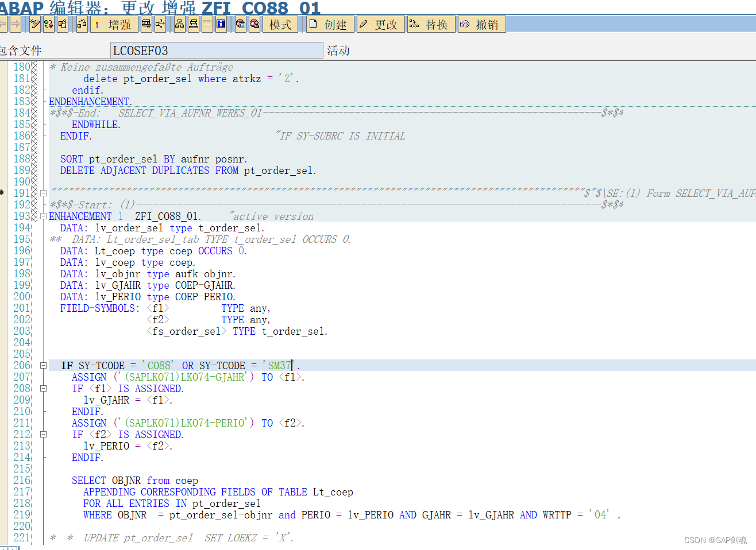Screen dimensions: 756x550
Task: Click '<fs_order_sel> TYPE t_order_sel' line
Action: [237, 331]
